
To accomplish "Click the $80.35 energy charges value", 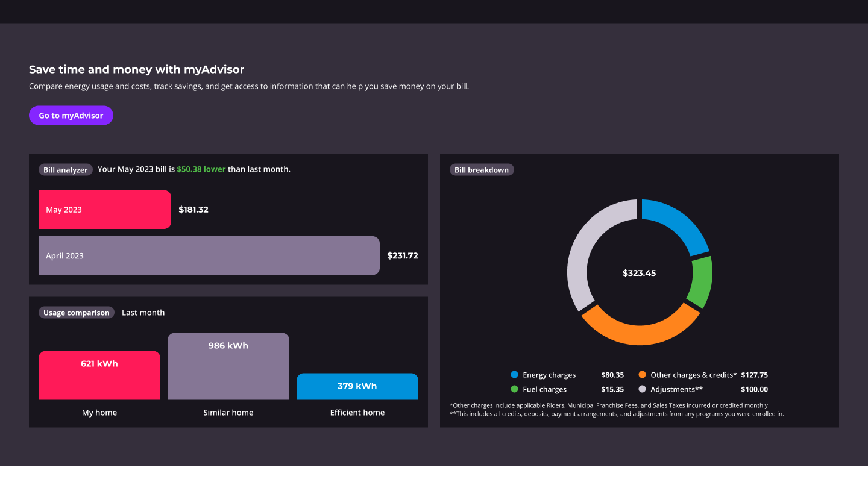I will (612, 375).
